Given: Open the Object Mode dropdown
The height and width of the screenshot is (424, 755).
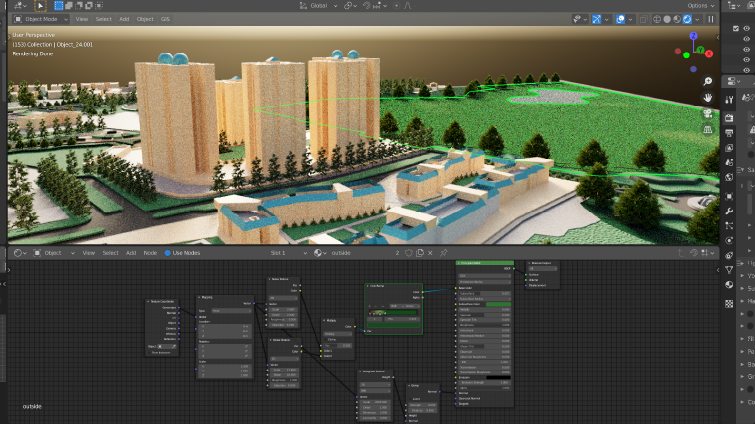Looking at the screenshot, I should (x=40, y=19).
